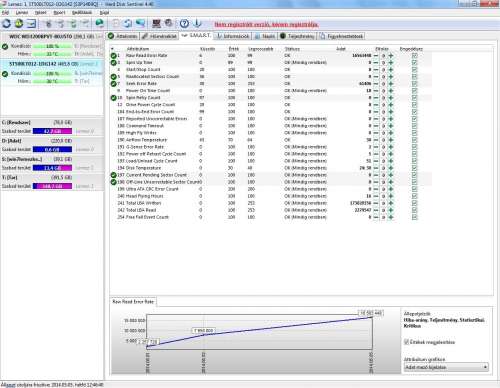Image resolution: width=500 pixels, height=388 pixels.
Task: Toggle enable checkbox for Seek Error Rate row
Action: (x=414, y=84)
